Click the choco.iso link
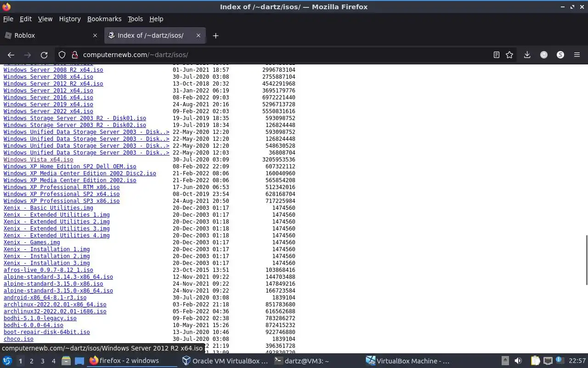Image resolution: width=588 pixels, height=368 pixels. pos(18,339)
